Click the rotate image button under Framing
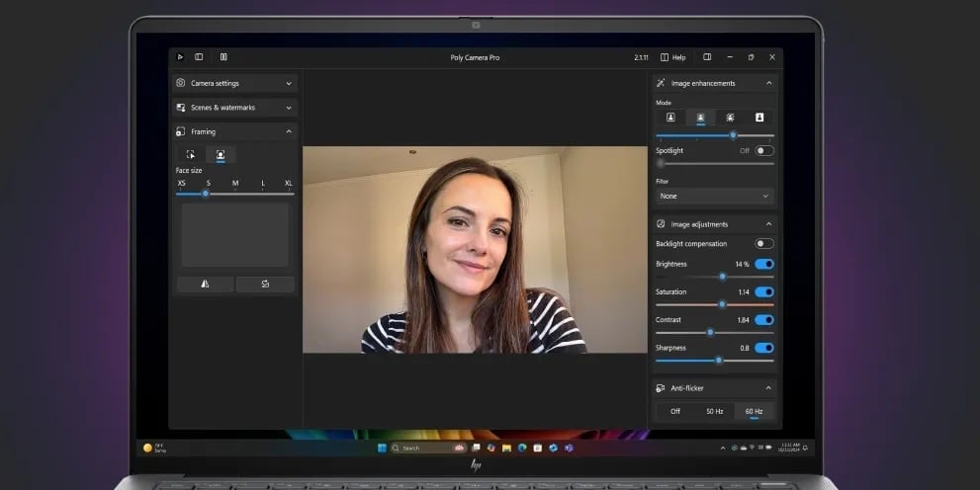This screenshot has height=490, width=980. click(265, 285)
